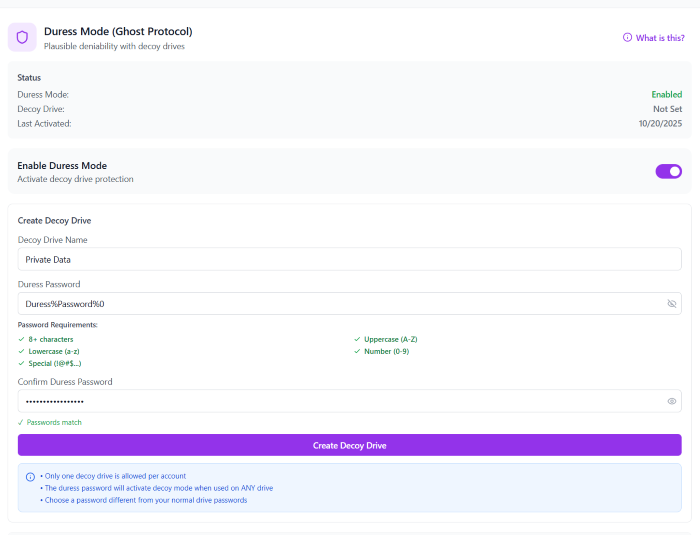Click the checkmark next to 'Uppercase (A-Z)'
The height and width of the screenshot is (535, 700).
click(357, 339)
